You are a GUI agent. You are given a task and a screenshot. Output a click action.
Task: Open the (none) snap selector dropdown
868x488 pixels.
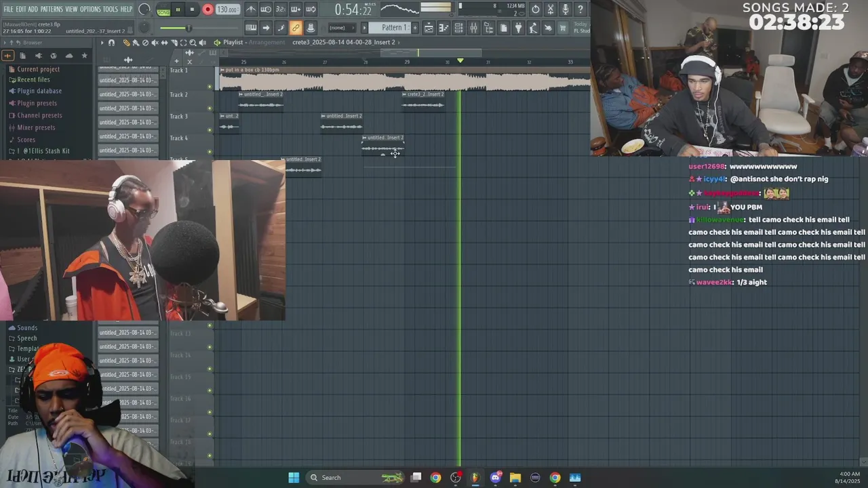(x=342, y=28)
